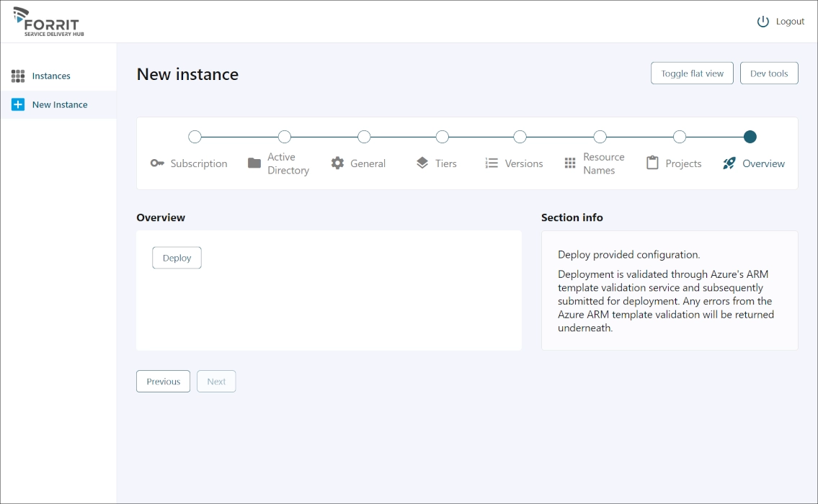Select the Projects step circle
Image resolution: width=818 pixels, height=504 pixels.
pos(679,137)
